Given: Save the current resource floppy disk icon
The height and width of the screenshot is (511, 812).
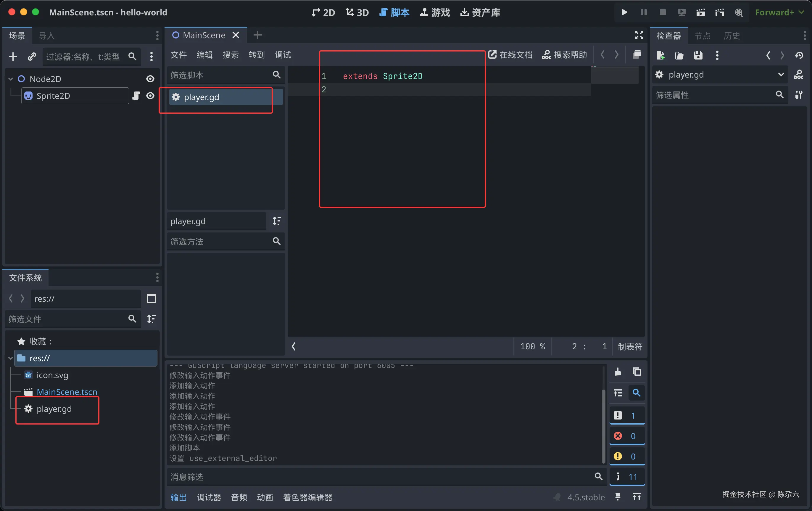Looking at the screenshot, I should click(x=698, y=55).
